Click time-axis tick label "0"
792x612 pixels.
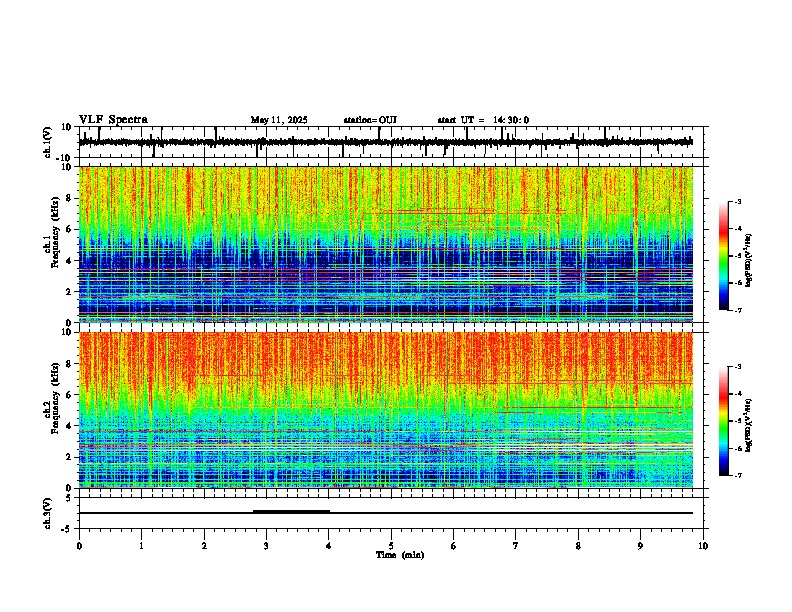click(79, 546)
